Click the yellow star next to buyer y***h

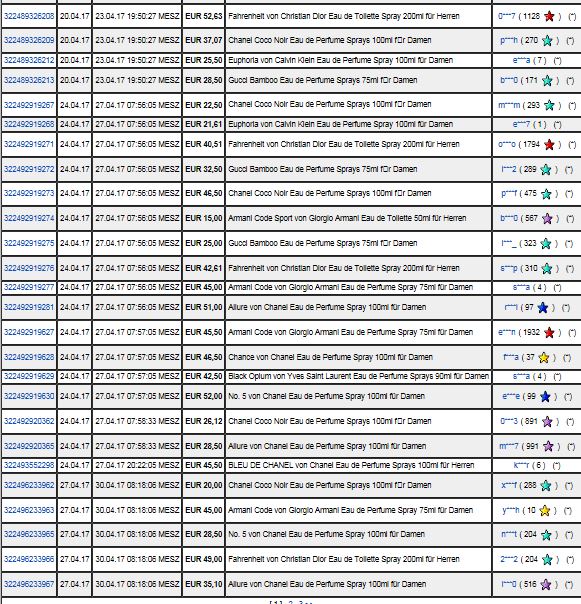pyautogui.click(x=544, y=511)
